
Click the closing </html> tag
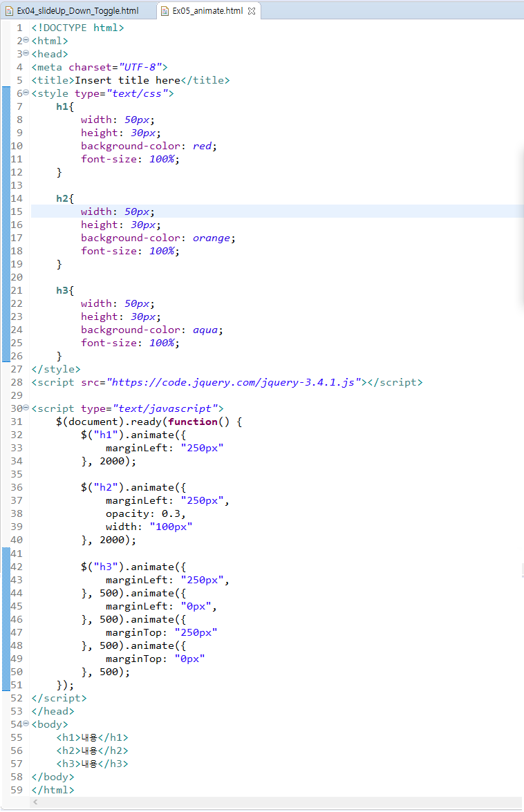(x=53, y=790)
